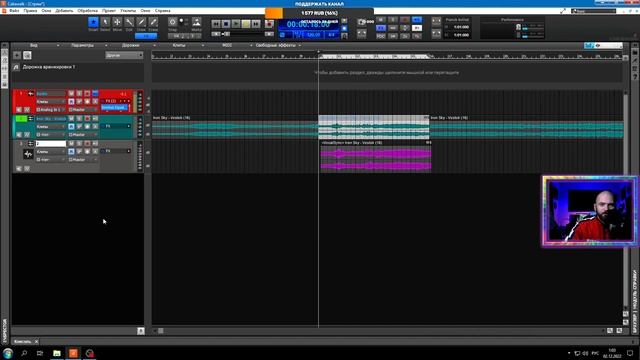Click the Marks tool icon

(196, 22)
